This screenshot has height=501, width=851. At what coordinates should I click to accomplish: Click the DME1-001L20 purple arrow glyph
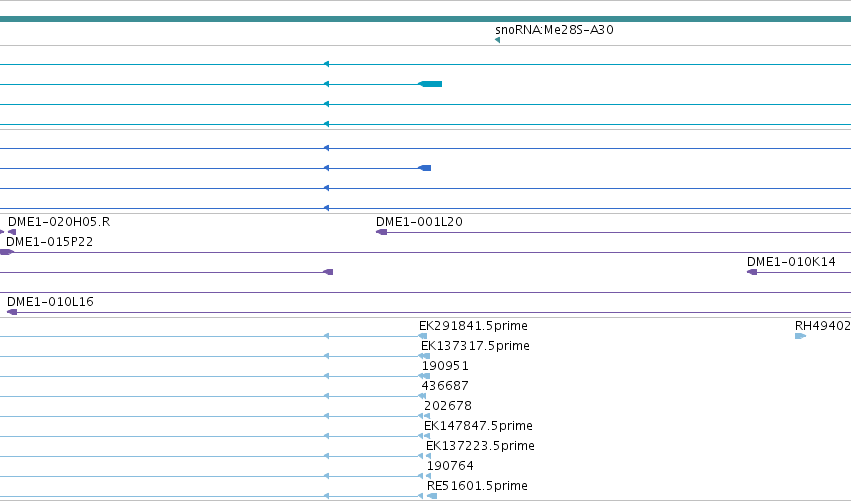pos(382,232)
